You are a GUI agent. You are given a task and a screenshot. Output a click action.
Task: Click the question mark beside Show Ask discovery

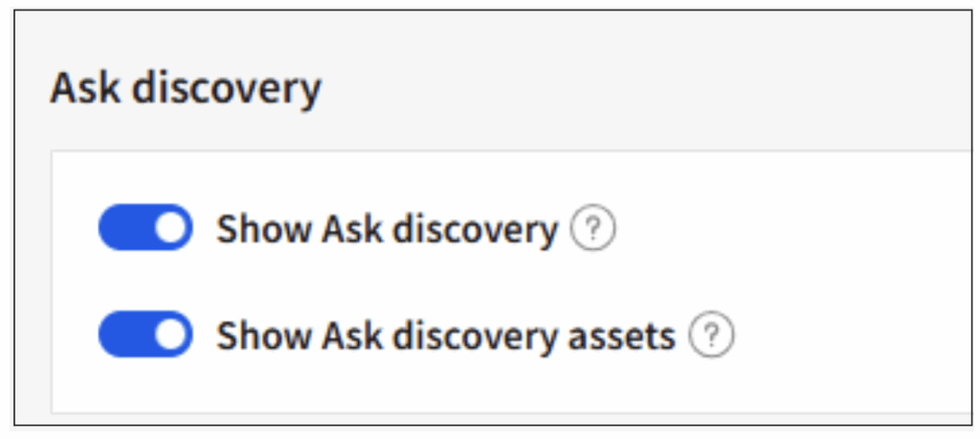[x=593, y=230]
